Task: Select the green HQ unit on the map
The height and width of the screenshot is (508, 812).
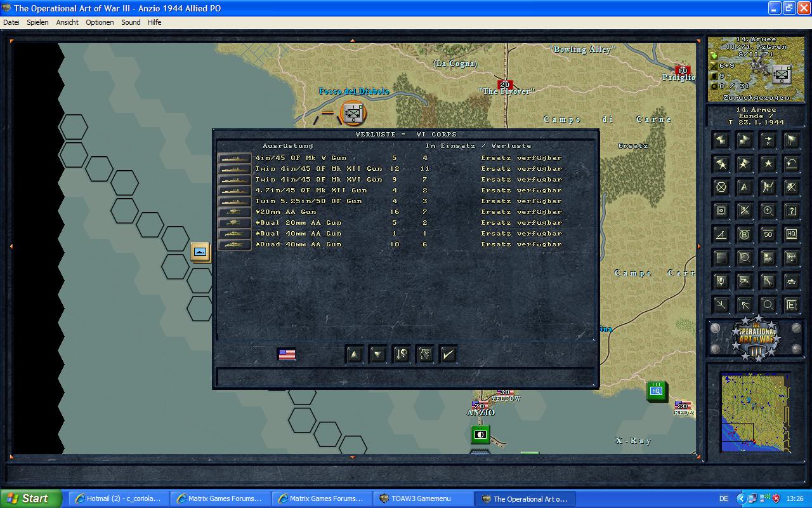Action: (x=657, y=391)
